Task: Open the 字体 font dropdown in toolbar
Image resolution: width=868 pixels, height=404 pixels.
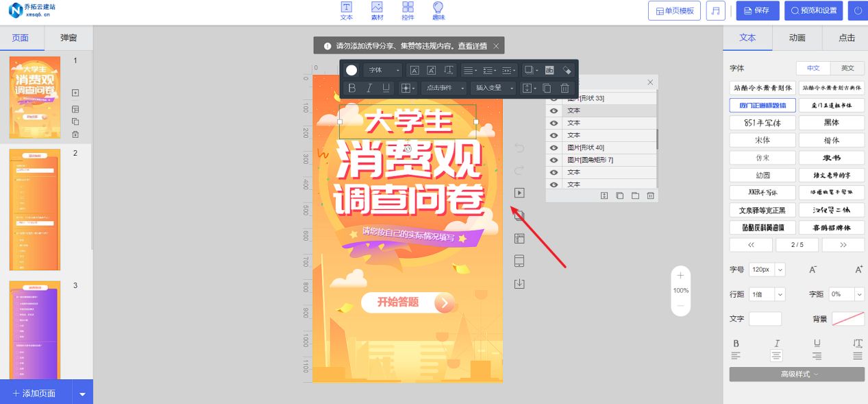Action: tap(382, 69)
